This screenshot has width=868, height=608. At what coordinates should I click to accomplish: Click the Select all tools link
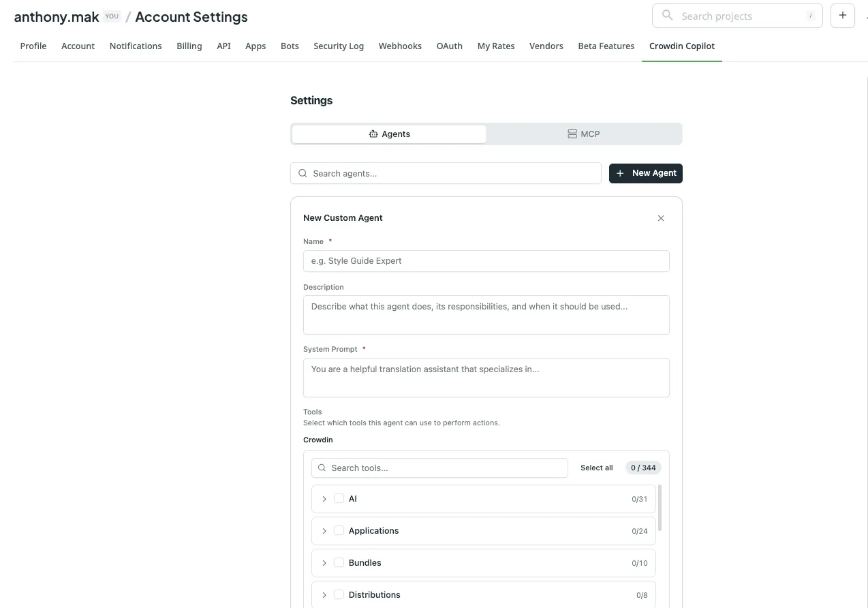coord(596,468)
